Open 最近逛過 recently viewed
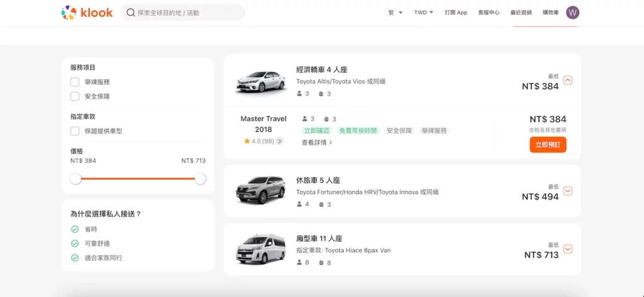The height and width of the screenshot is (297, 644). pyautogui.click(x=521, y=13)
